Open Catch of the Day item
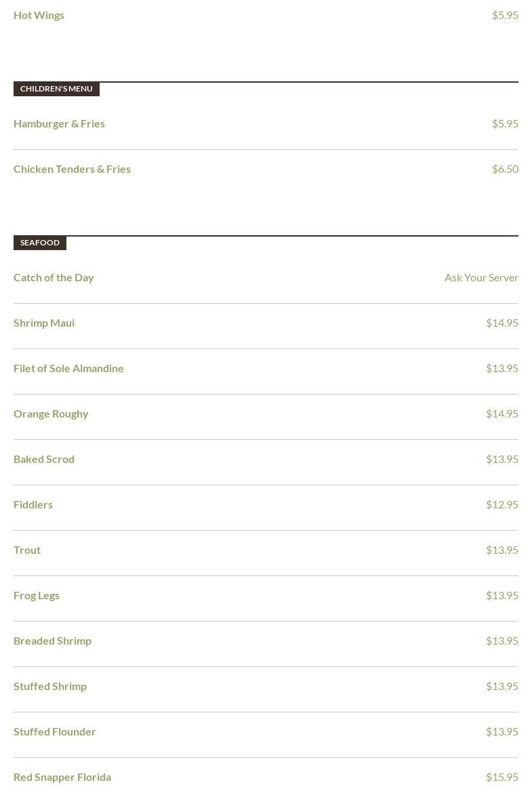Screen dimensions: 532x787 click(x=54, y=277)
